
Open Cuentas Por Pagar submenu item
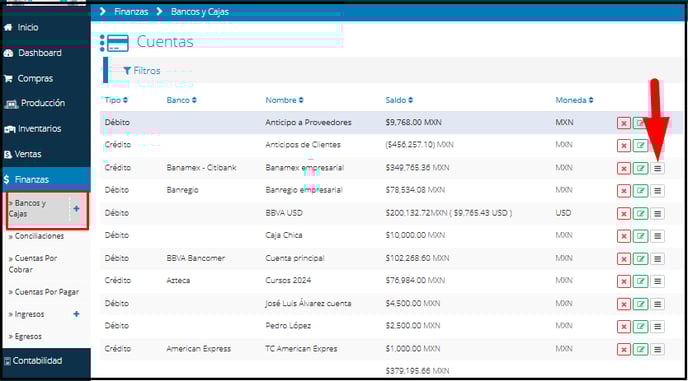[44, 292]
